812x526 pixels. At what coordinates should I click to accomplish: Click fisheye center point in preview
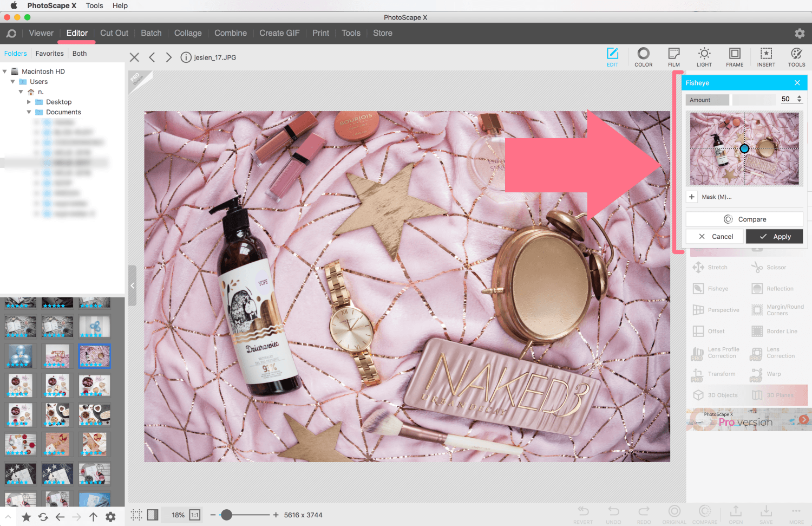[744, 148]
